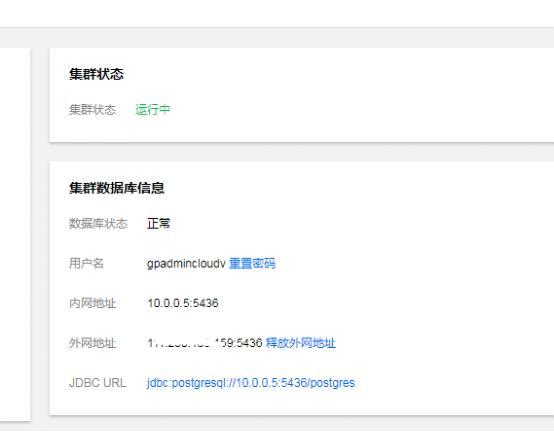The image size is (554, 432).
Task: Click the internal address 10.0.0.5:5436 value
Action: [x=183, y=303]
